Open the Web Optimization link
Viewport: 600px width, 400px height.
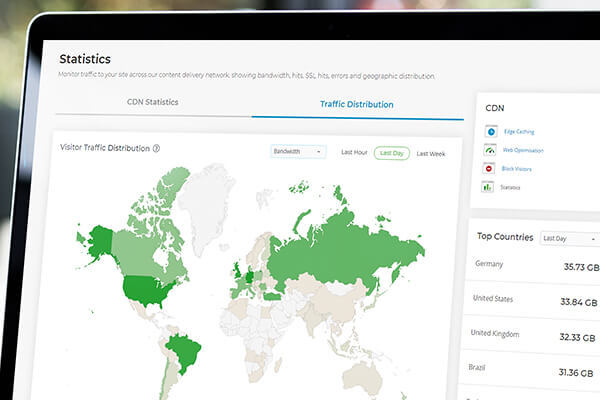tap(523, 150)
